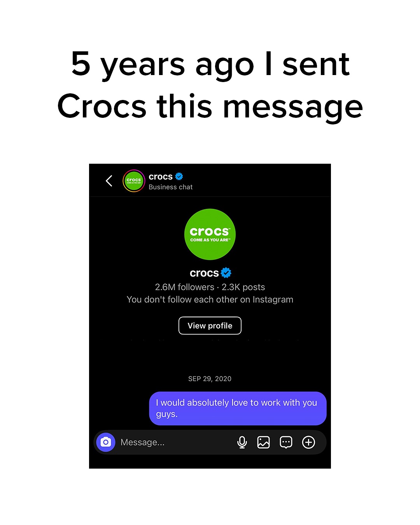
Task: Tap the crocs name below profile picture
Action: coord(204,273)
